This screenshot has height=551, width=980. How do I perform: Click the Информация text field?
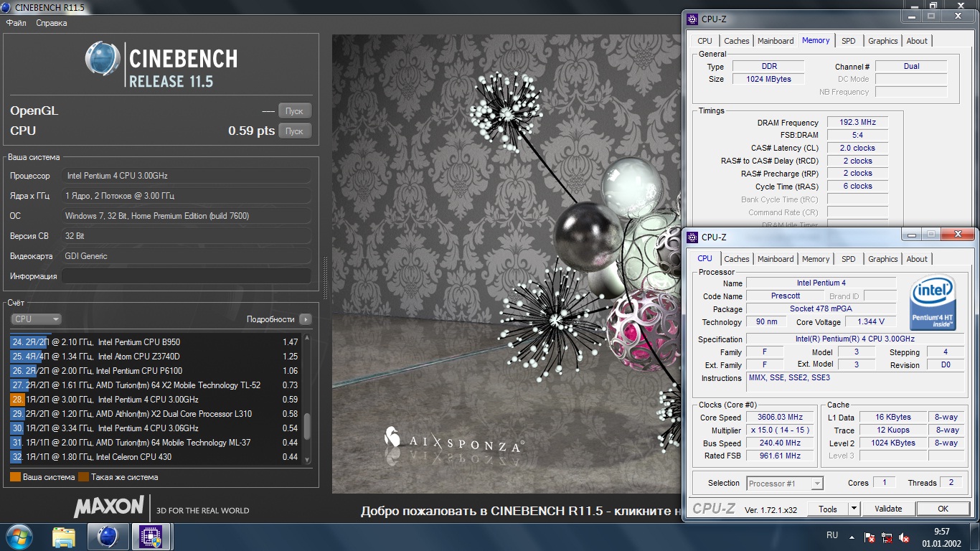(x=187, y=276)
